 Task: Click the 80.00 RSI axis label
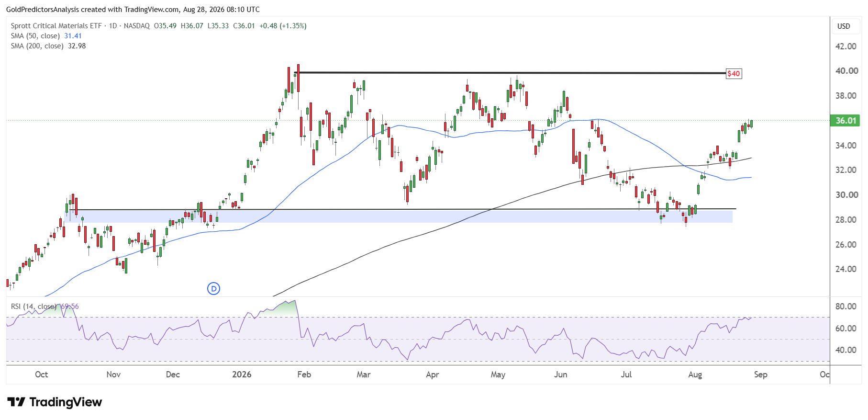pos(846,306)
